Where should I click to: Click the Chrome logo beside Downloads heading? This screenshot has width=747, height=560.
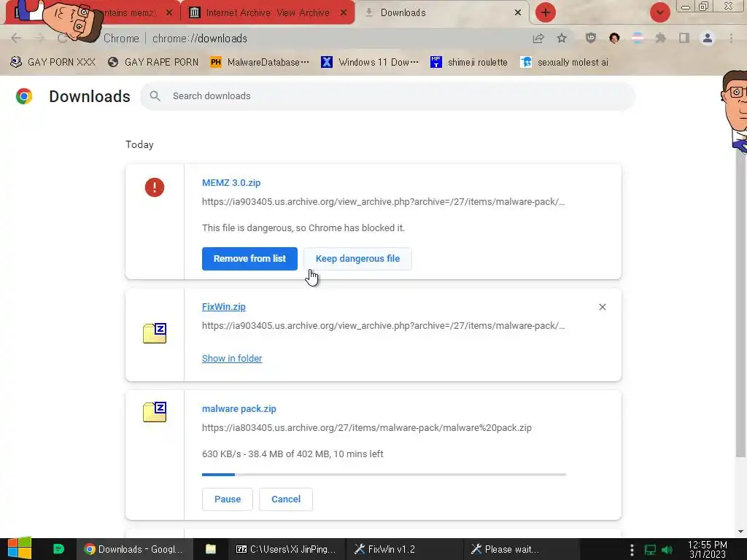click(24, 96)
